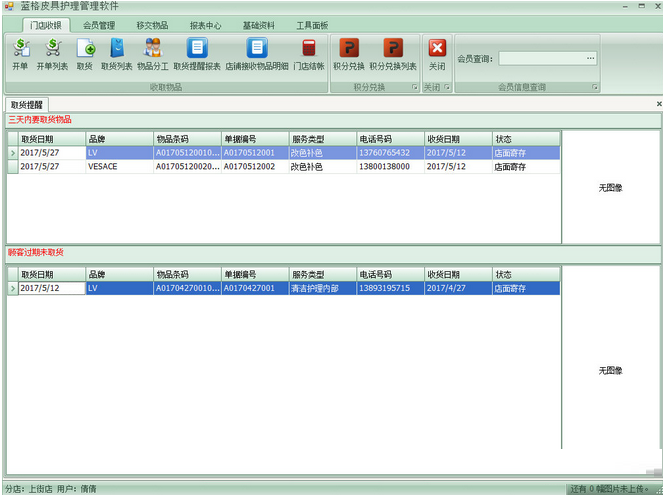Select overdue order number A0170427001

(255, 288)
